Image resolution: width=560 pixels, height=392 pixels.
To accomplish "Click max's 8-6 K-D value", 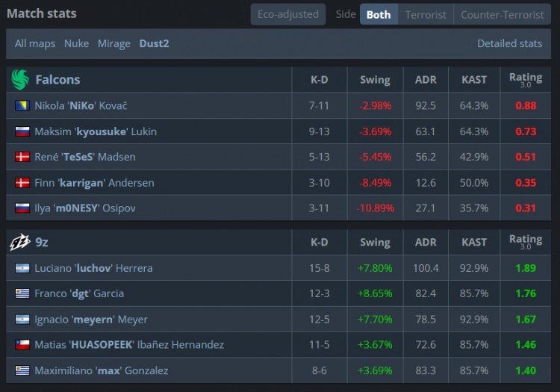I will 320,370.
